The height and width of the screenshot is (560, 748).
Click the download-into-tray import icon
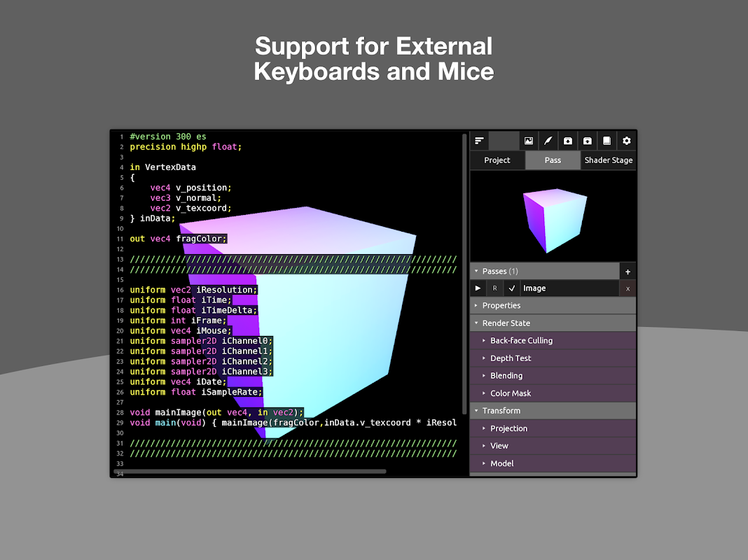point(568,141)
